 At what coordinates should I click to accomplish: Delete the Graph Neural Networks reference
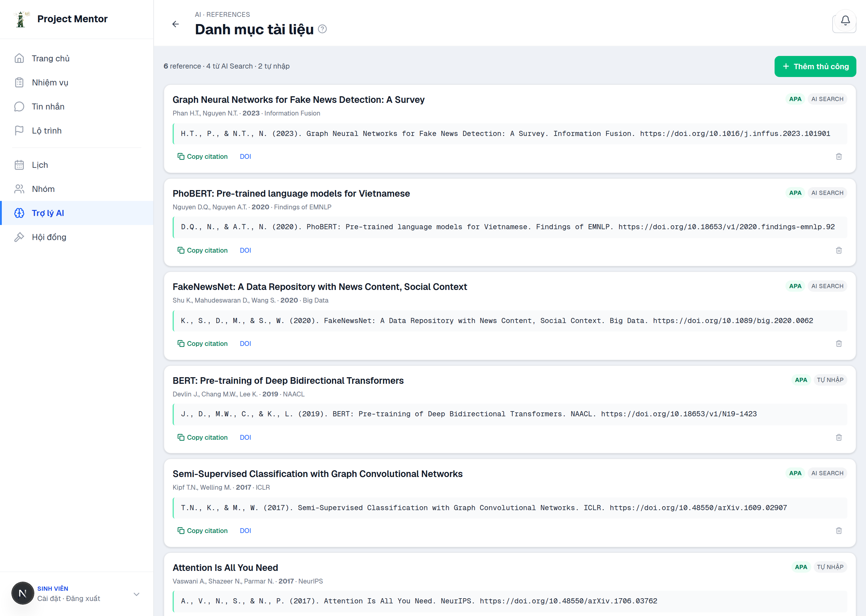coord(839,156)
